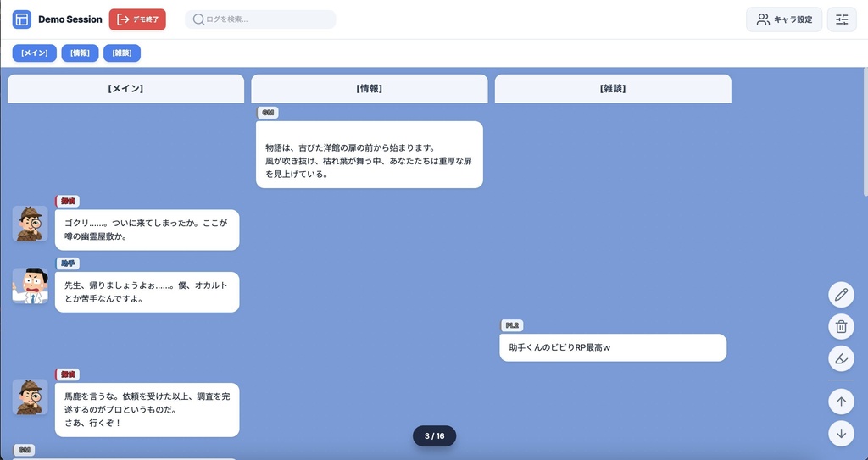Select the GM message about 古びた洋館
Image resolution: width=868 pixels, height=460 pixels.
pos(370,154)
